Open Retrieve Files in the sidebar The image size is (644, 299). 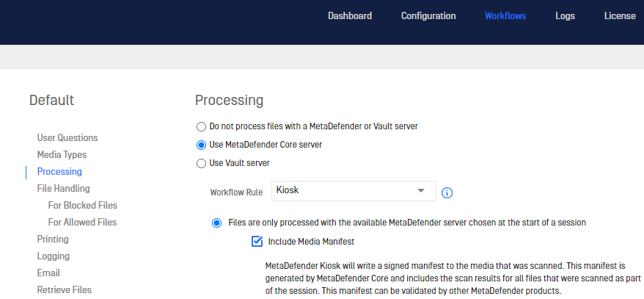pyautogui.click(x=64, y=289)
